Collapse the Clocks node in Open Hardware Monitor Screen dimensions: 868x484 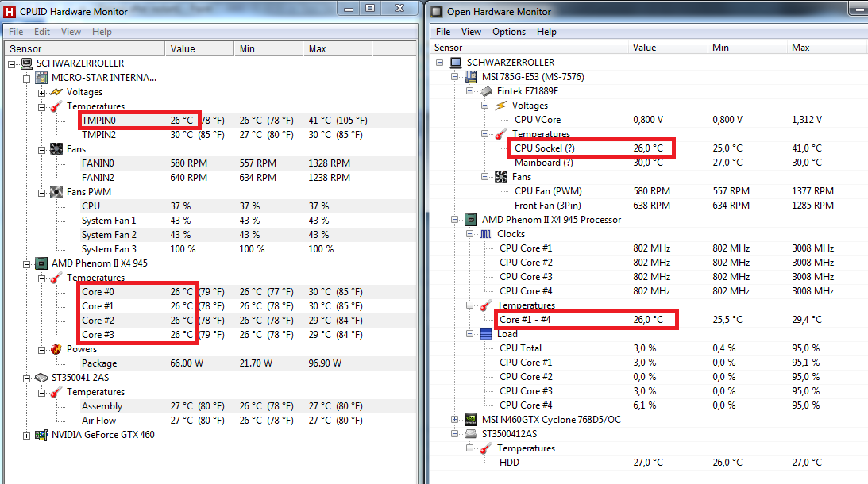point(469,234)
